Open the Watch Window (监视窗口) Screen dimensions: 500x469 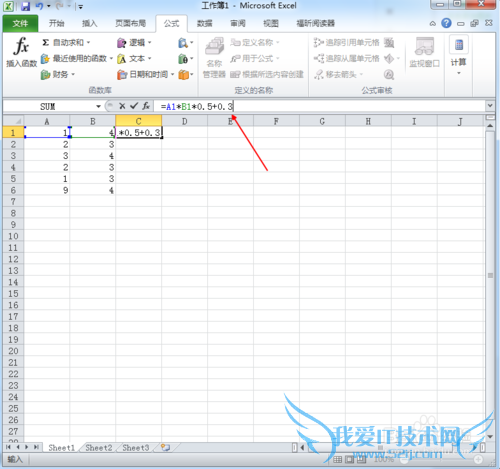[424, 52]
